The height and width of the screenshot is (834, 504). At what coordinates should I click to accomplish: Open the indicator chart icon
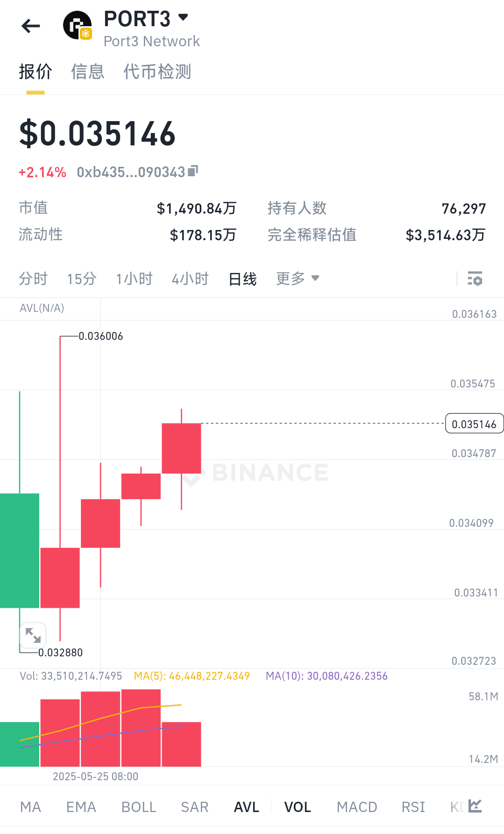coord(475,806)
